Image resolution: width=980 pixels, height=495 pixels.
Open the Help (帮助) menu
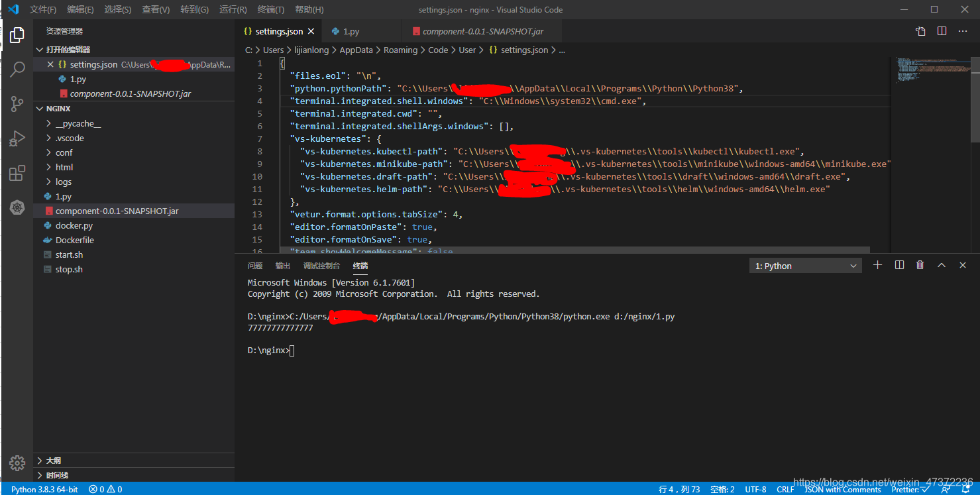309,9
